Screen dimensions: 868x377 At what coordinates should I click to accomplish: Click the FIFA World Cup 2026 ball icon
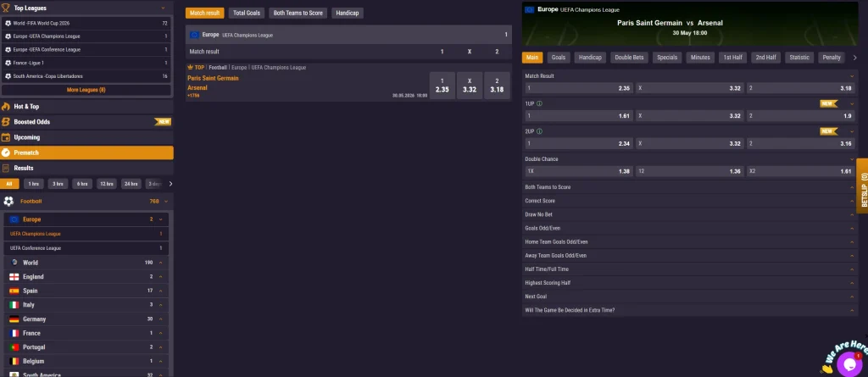click(x=8, y=23)
